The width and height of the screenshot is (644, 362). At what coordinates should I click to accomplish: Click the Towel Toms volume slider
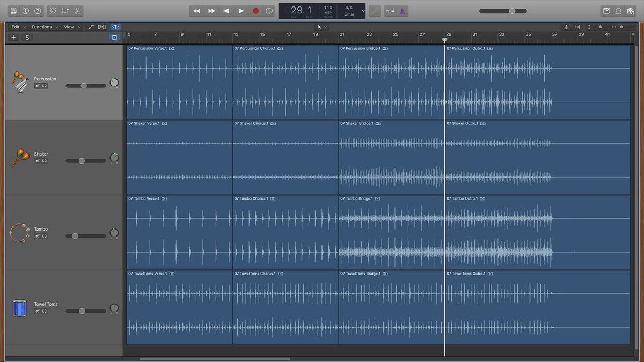(82, 311)
